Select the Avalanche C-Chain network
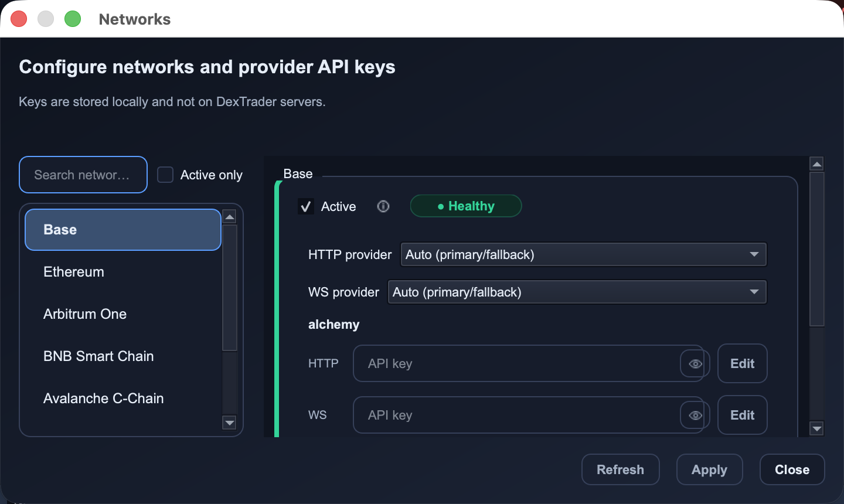Viewport: 844px width, 504px height. (103, 398)
